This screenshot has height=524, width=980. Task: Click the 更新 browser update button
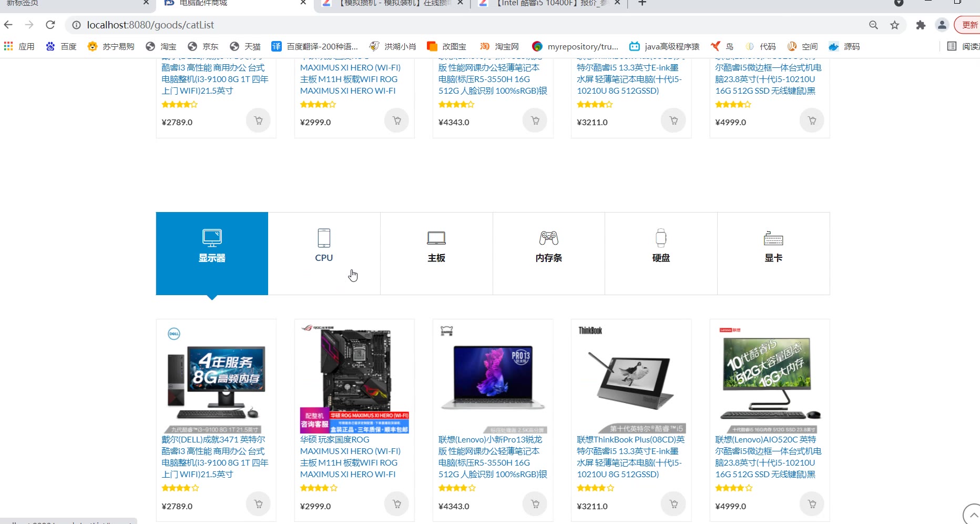click(968, 25)
